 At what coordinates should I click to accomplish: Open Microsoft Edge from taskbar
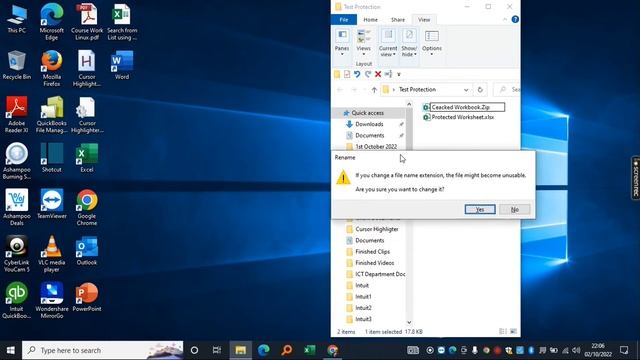tap(264, 350)
